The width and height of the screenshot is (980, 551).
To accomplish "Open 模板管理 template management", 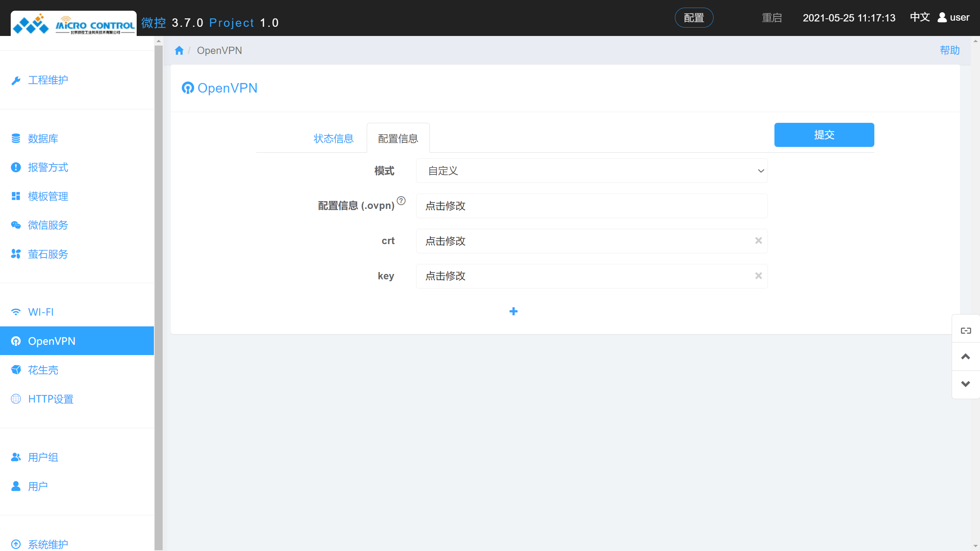I will tap(47, 196).
